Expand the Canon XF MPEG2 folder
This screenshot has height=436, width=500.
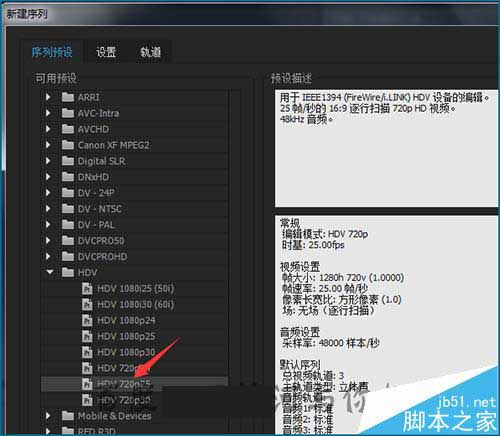(48, 145)
